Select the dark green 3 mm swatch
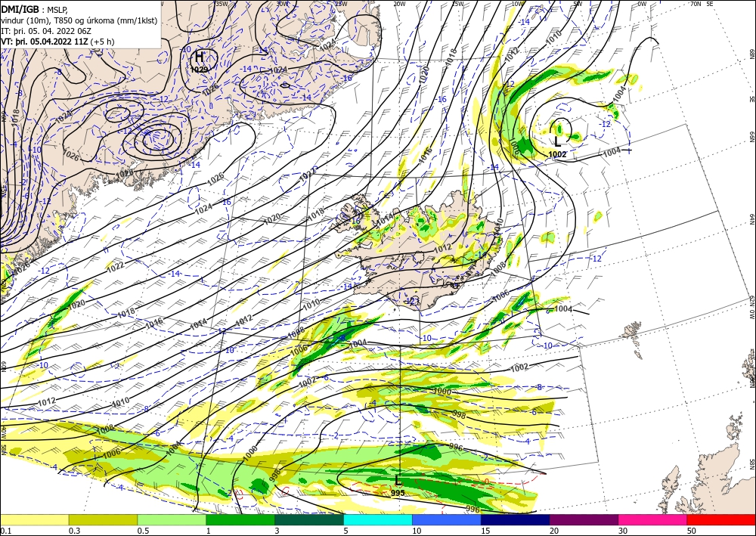The height and width of the screenshot is (536, 756). (309, 519)
